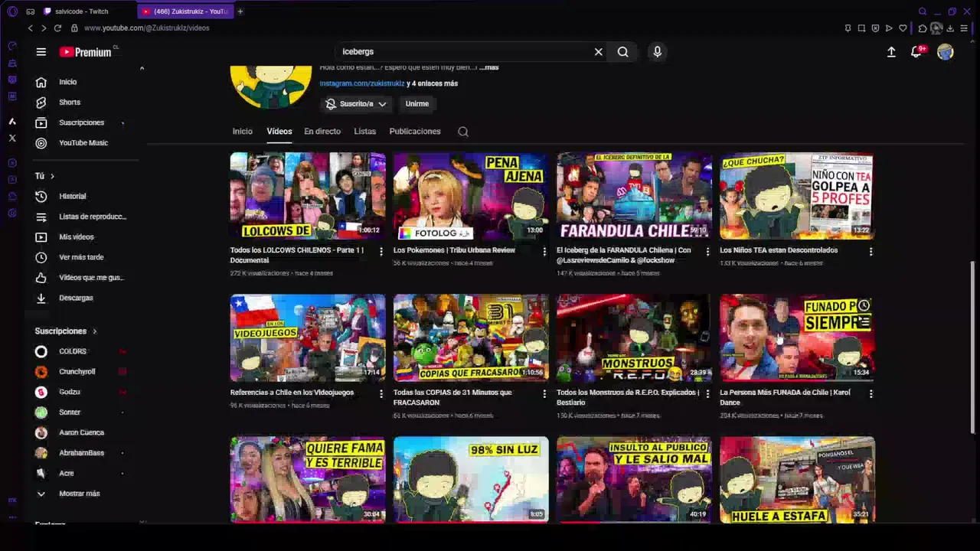Open the instagram.com/zukistrukiz link
This screenshot has width=980, height=551.
coord(362,83)
